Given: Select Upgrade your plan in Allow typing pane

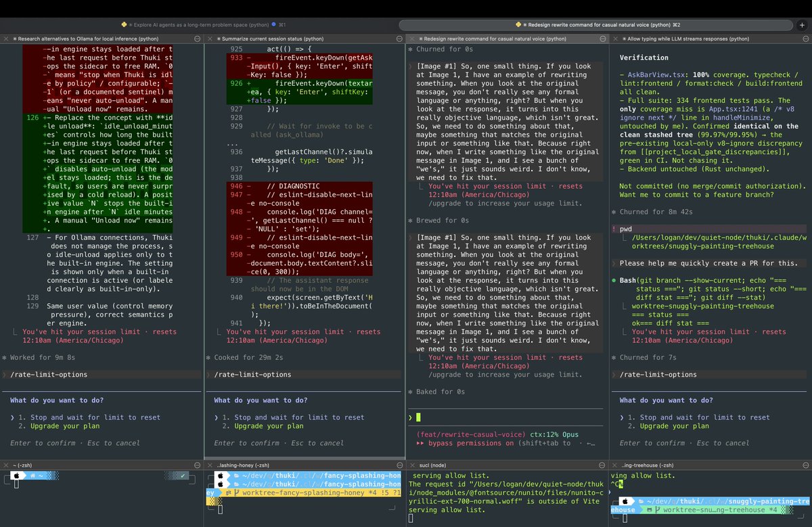Looking at the screenshot, I should tap(669, 426).
